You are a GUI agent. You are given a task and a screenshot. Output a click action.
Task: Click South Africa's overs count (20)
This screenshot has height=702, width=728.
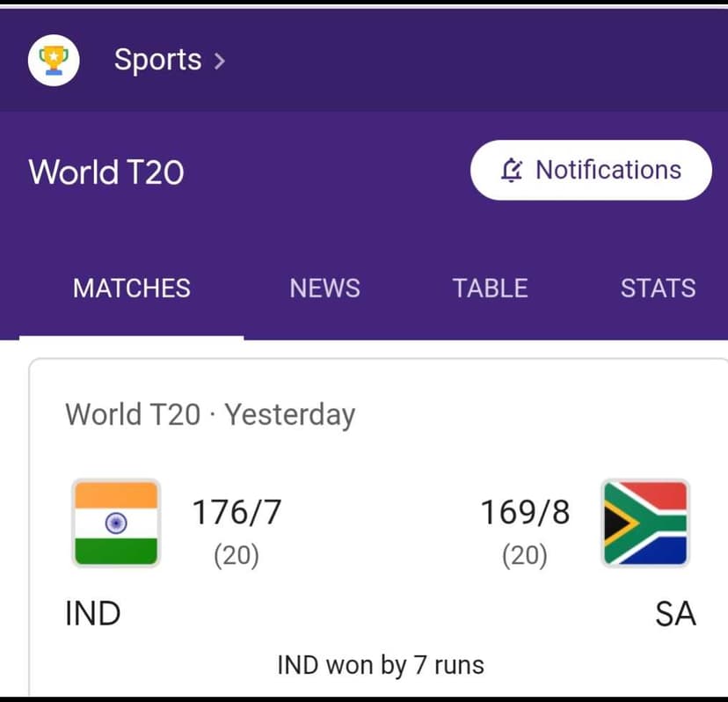point(525,556)
